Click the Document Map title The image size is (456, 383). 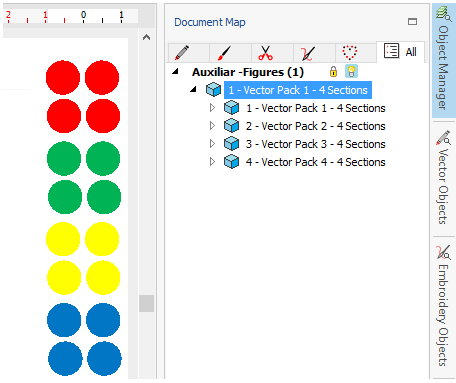pos(210,22)
